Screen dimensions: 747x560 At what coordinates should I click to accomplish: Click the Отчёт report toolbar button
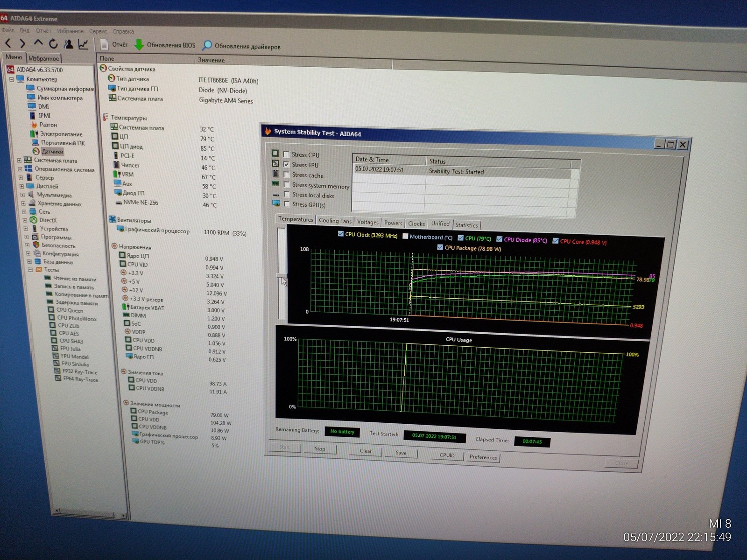coord(114,45)
